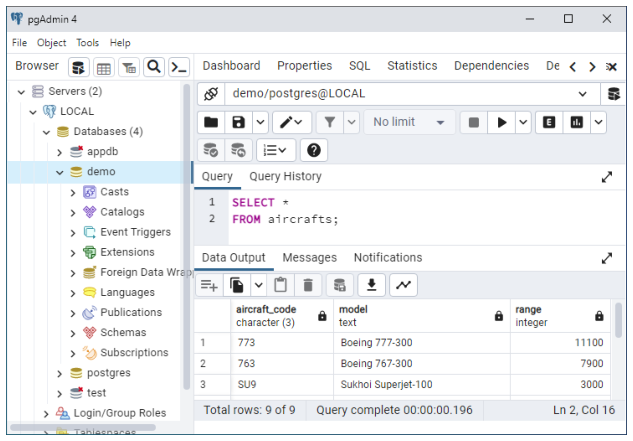Maximize the Data Output panel

607,258
